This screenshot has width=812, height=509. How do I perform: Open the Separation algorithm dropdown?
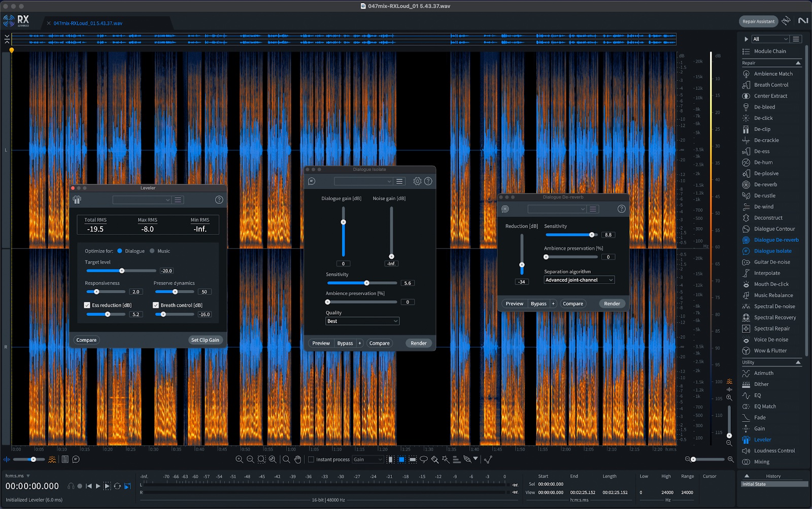coord(579,280)
